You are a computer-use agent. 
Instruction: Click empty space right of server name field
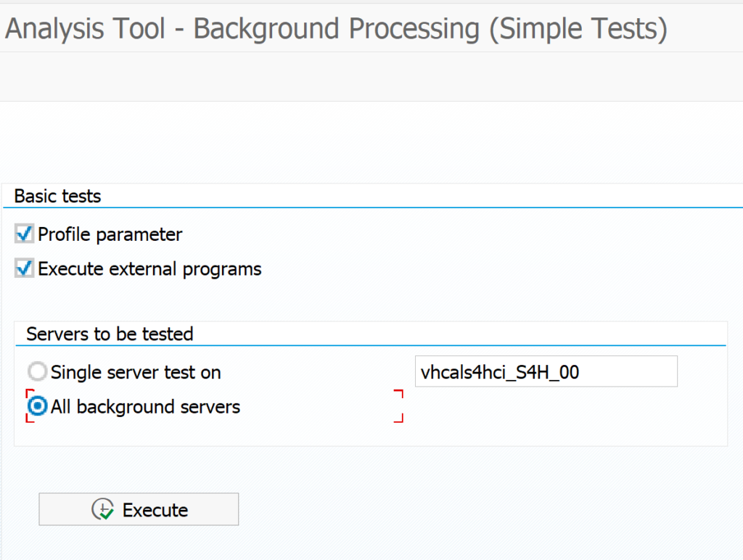(701, 372)
